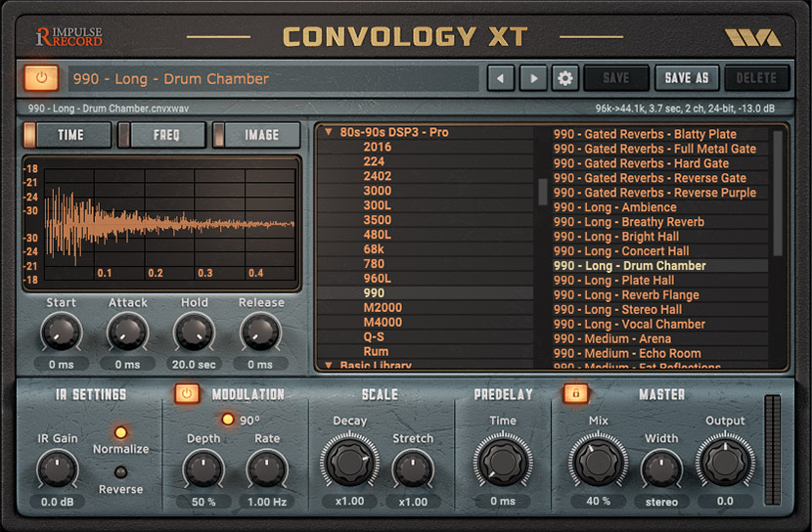Select the M2000 folder
This screenshot has height=532, width=812.
point(383,307)
